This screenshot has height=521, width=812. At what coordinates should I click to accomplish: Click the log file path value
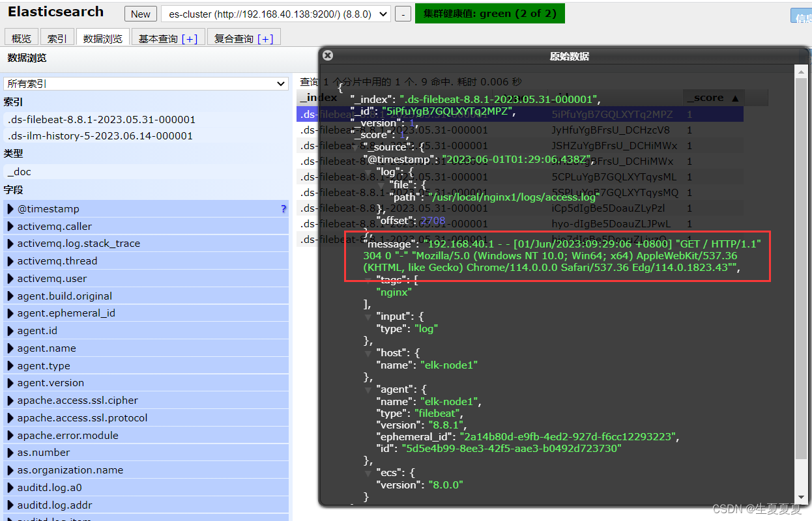click(x=513, y=197)
